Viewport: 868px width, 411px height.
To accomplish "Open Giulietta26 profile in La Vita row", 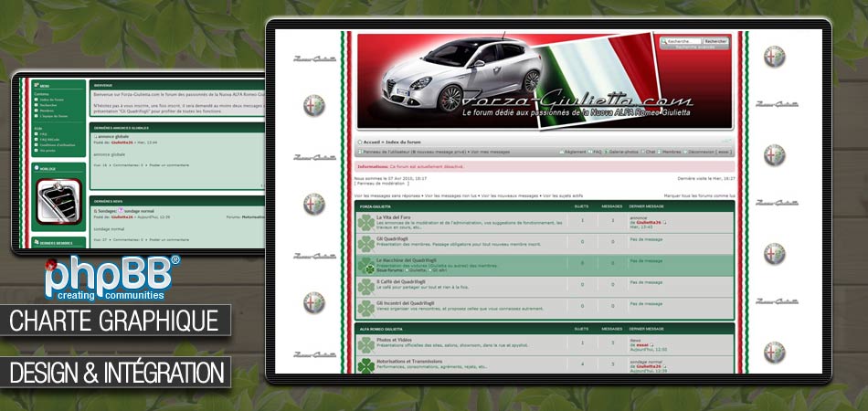I will pos(649,222).
